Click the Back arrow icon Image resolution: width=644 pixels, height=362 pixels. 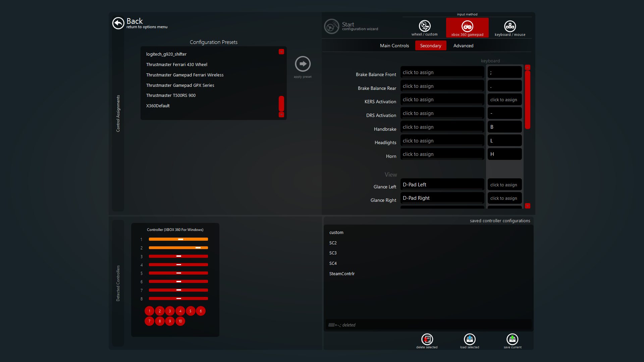click(118, 23)
